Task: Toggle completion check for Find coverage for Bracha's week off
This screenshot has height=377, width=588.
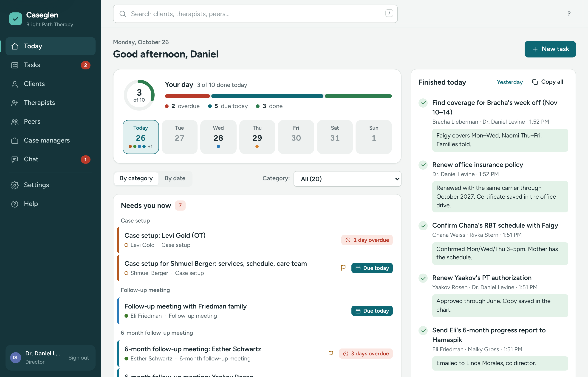Action: [x=423, y=103]
